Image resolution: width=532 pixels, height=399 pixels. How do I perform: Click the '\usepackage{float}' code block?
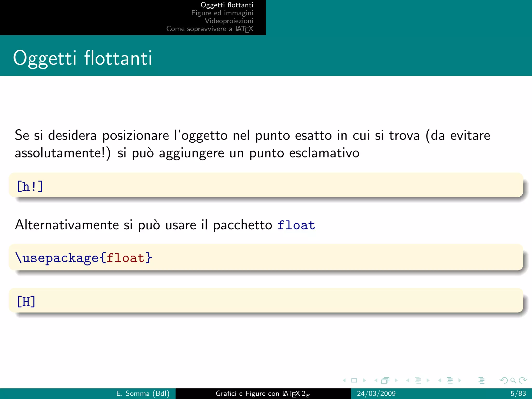(x=266, y=257)
